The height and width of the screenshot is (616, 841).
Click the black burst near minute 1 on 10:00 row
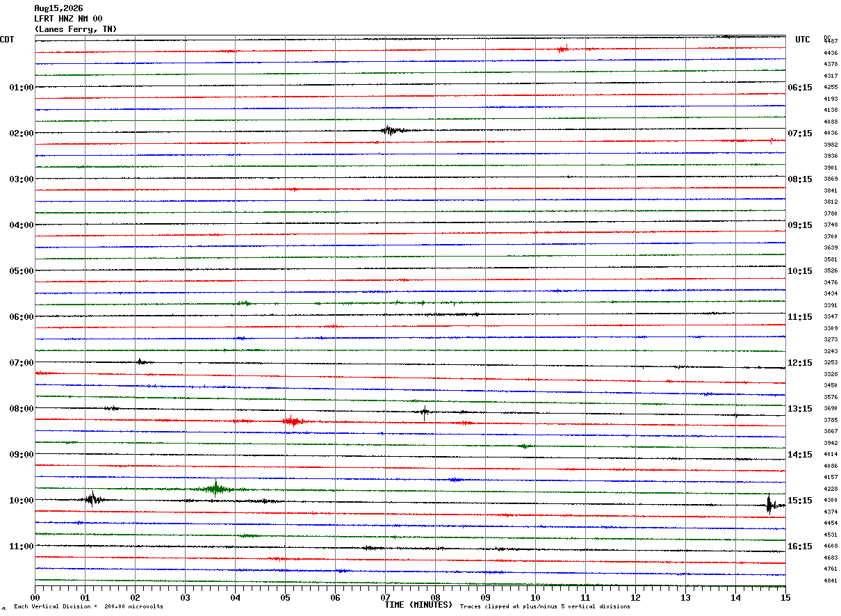pyautogui.click(x=93, y=499)
